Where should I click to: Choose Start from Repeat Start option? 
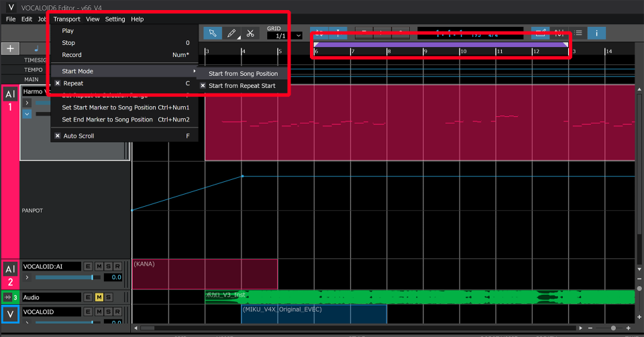[x=242, y=85]
